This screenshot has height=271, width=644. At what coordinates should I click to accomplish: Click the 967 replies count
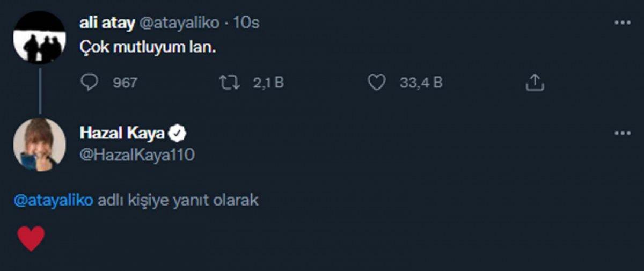pyautogui.click(x=125, y=83)
